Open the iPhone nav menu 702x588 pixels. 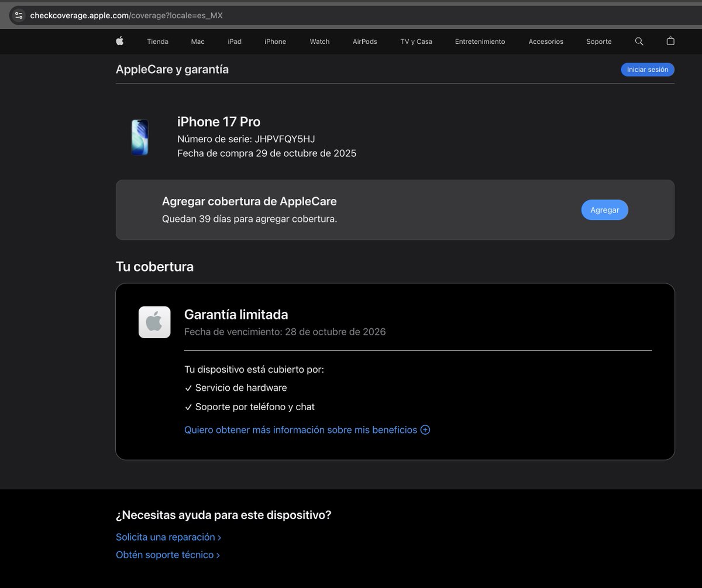(275, 42)
